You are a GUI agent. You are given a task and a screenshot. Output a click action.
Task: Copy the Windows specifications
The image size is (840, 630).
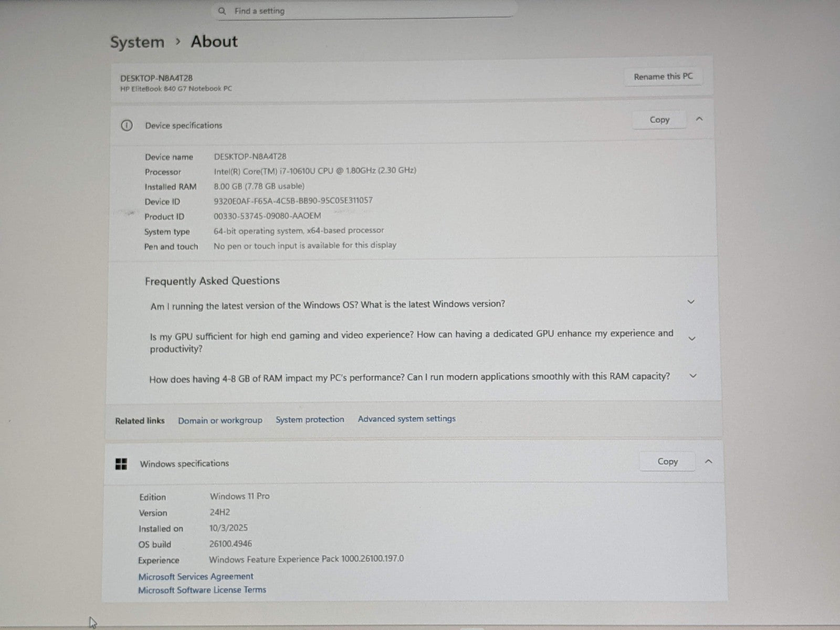point(667,461)
